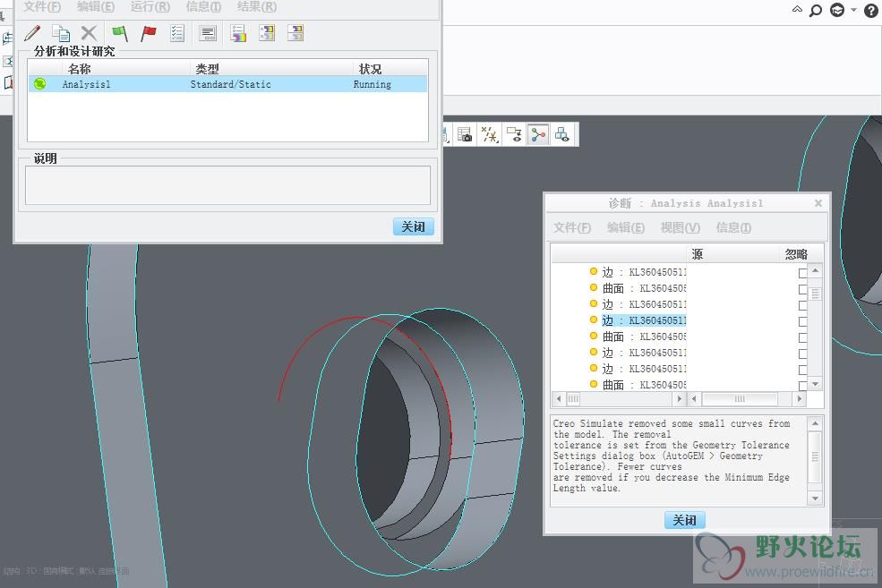
Task: Click the 类型 column header
Action: [207, 69]
